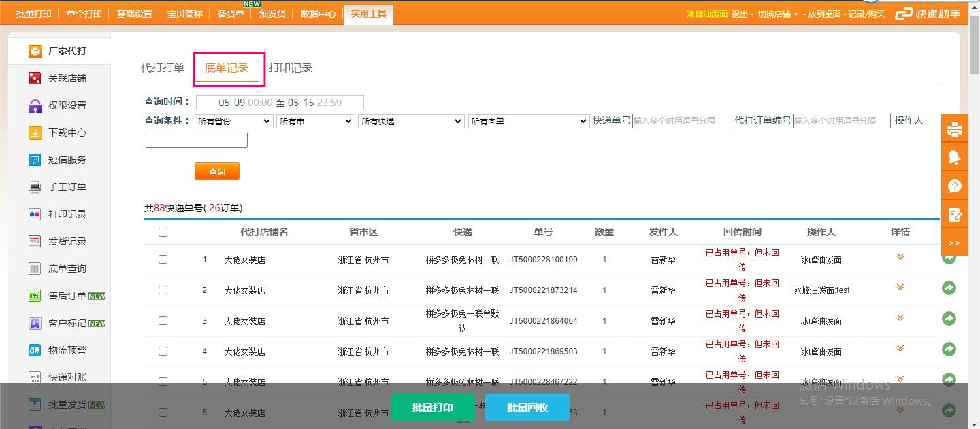Open the 所有省份 province dropdown
Screen dimensions: 980x429
234,121
